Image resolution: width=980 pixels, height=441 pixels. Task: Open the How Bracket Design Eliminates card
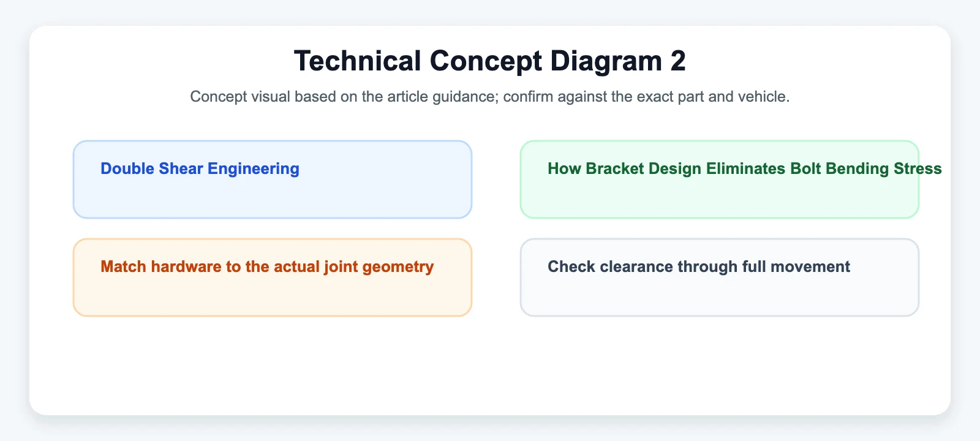(720, 179)
